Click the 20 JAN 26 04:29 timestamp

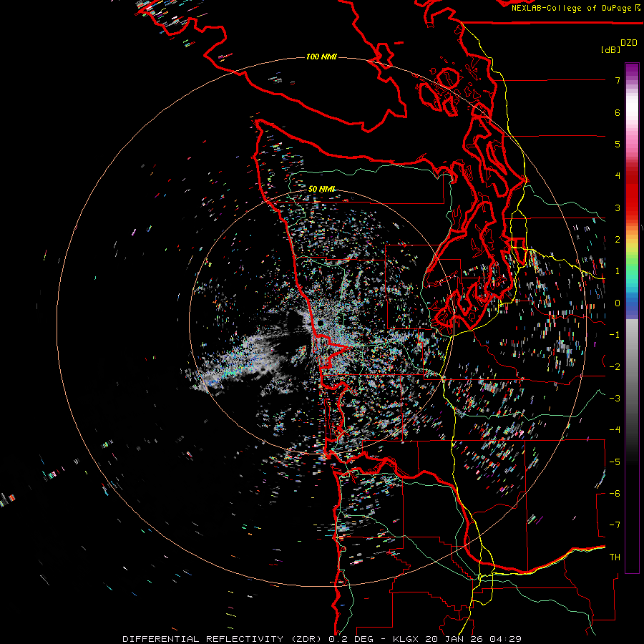pyautogui.click(x=474, y=639)
